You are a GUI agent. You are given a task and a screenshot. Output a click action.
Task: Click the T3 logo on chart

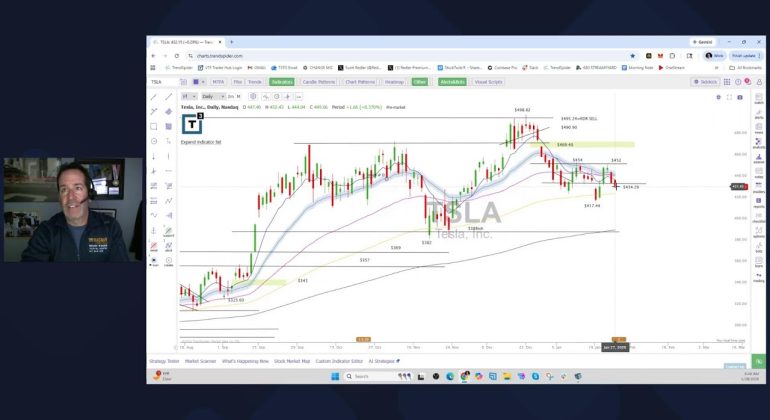(192, 124)
